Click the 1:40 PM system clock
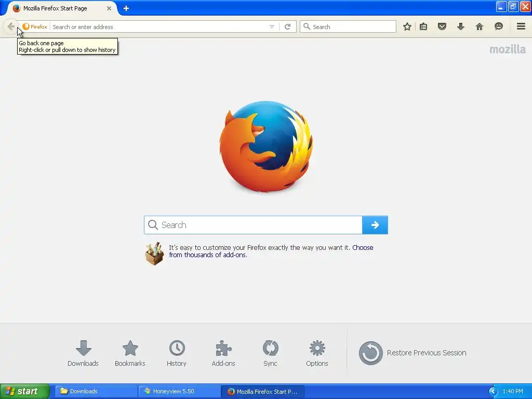Viewport: 532px width, 399px height. coord(513,391)
